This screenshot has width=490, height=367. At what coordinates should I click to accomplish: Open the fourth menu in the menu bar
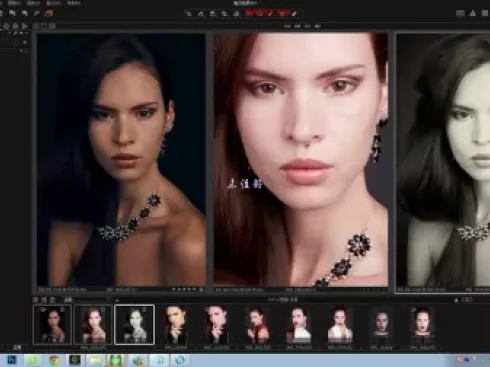(x=74, y=3)
